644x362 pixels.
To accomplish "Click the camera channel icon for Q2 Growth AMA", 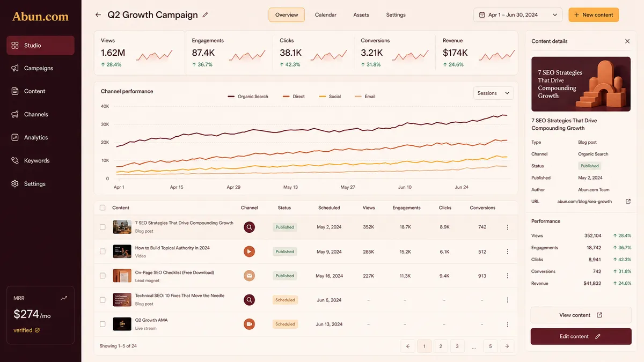I will [x=249, y=324].
